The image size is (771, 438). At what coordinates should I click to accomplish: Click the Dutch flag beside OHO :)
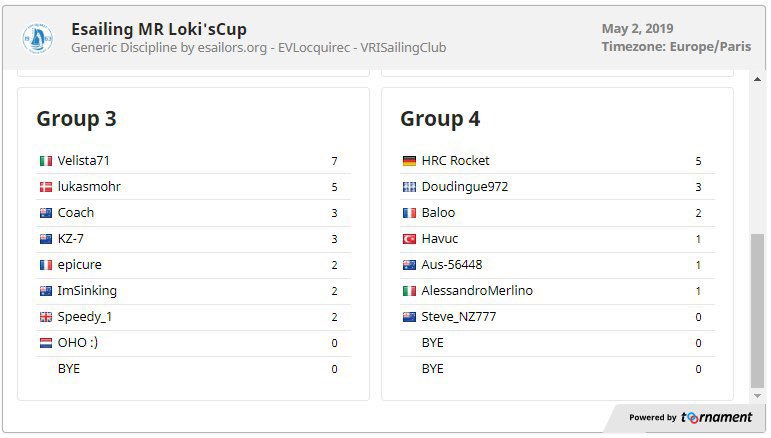click(46, 343)
